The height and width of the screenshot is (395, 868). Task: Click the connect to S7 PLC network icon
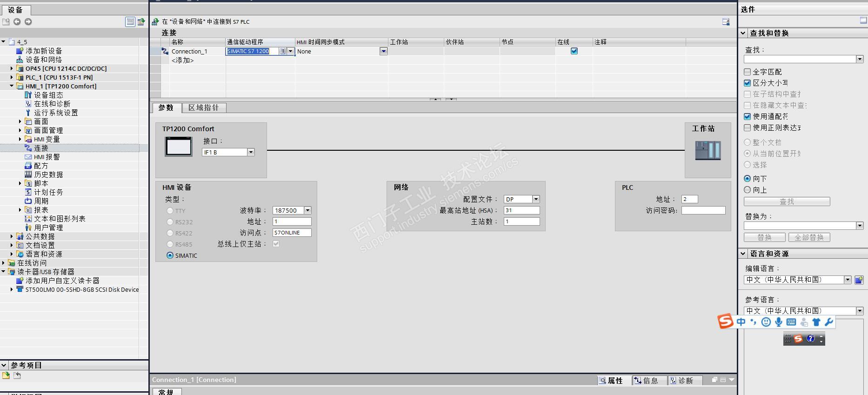[155, 22]
